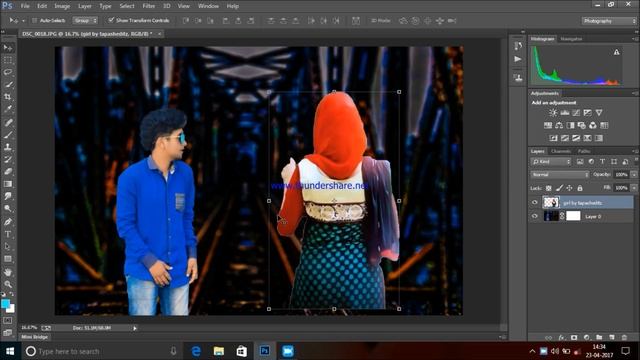Select the Zoom tool in toolbox
640x360 pixels.
[8, 284]
